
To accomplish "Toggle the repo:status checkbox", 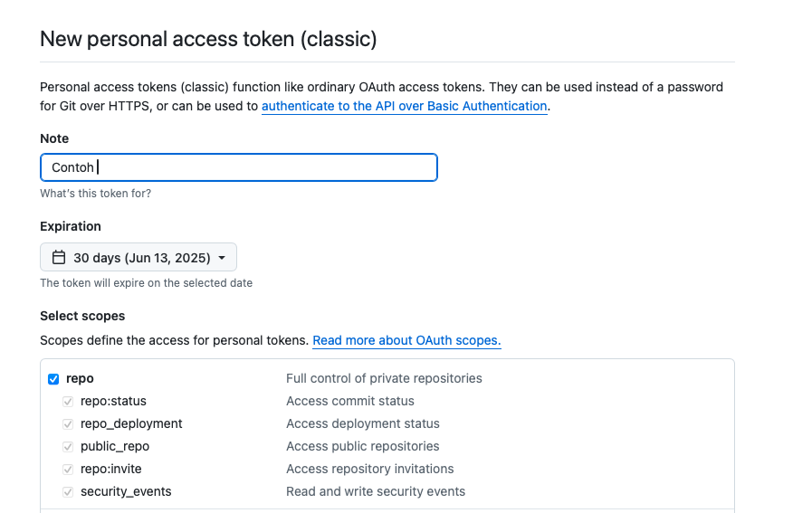I will (68, 401).
